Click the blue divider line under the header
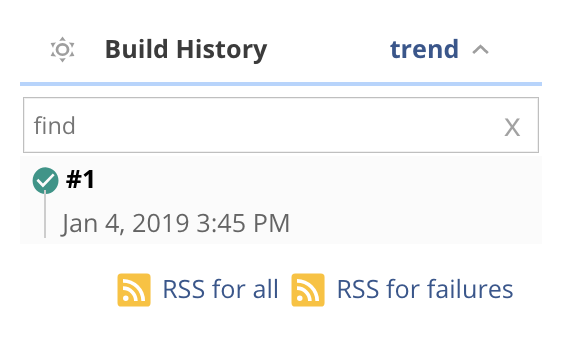 (x=281, y=84)
